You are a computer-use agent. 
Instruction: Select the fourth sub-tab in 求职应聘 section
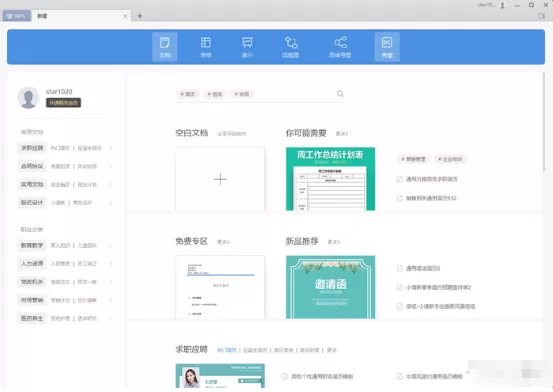[310, 350]
